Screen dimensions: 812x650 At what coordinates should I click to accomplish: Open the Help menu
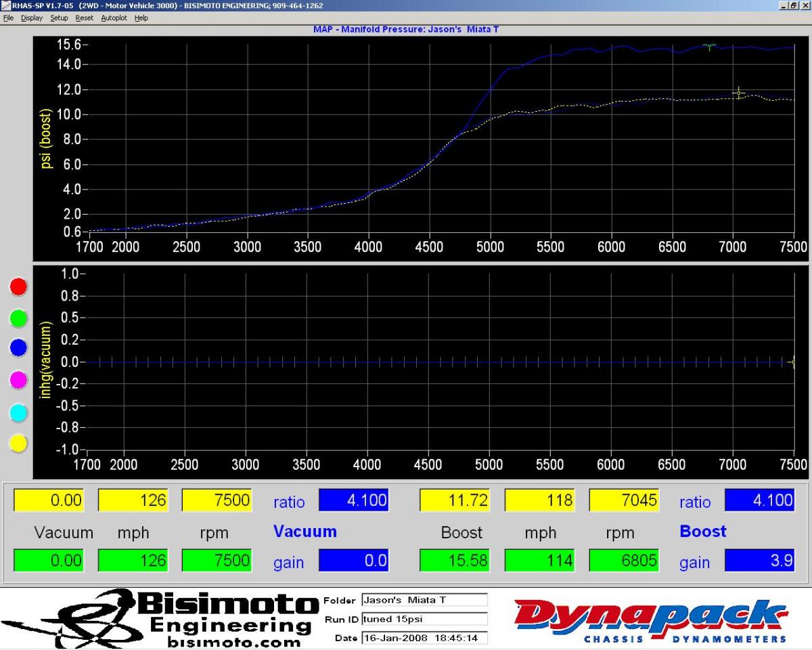pyautogui.click(x=141, y=18)
